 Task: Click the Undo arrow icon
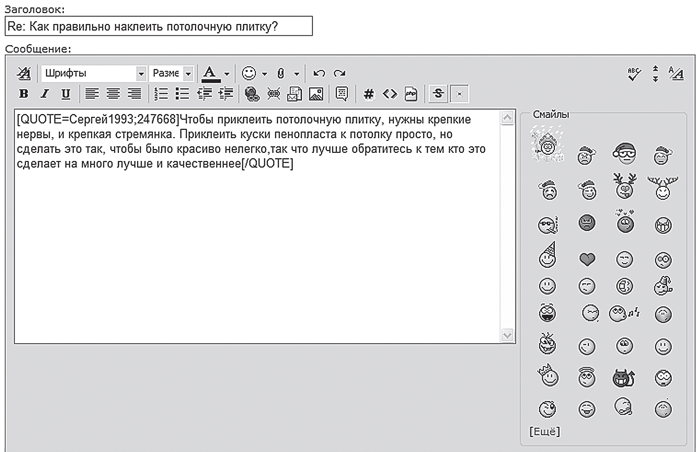tap(319, 73)
